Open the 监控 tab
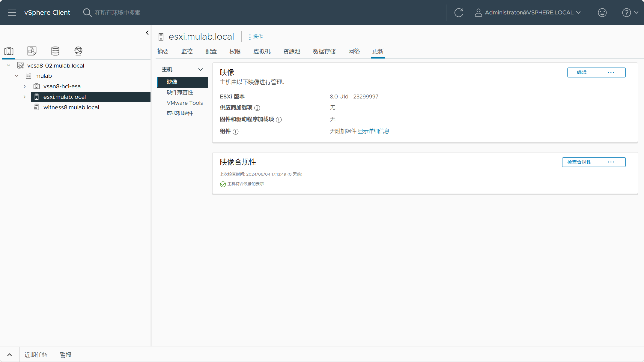Viewport: 644px width, 362px height. 187,51
